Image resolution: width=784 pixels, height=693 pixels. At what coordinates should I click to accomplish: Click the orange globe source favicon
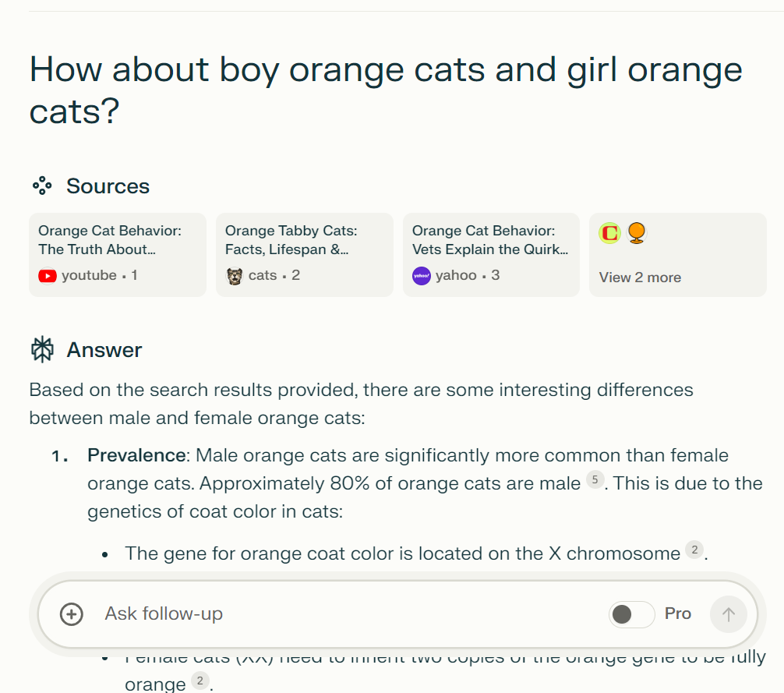click(637, 232)
